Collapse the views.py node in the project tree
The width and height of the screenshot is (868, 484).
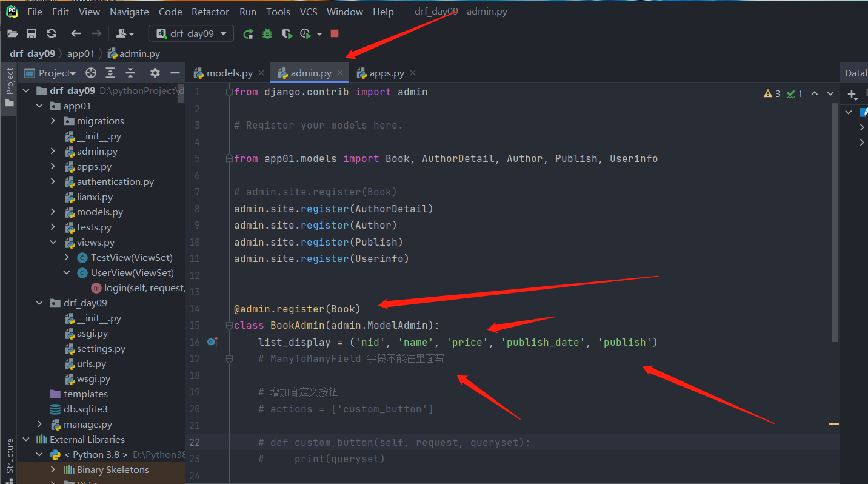pyautogui.click(x=53, y=243)
